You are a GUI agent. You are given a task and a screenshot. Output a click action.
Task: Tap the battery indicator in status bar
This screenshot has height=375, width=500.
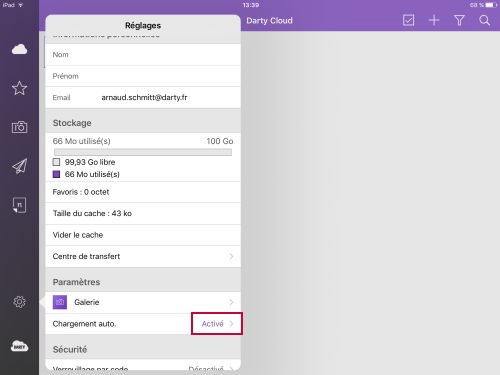(x=491, y=5)
